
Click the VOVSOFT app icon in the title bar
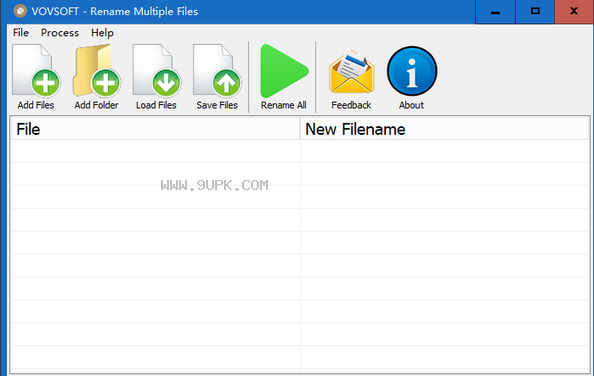[x=20, y=11]
